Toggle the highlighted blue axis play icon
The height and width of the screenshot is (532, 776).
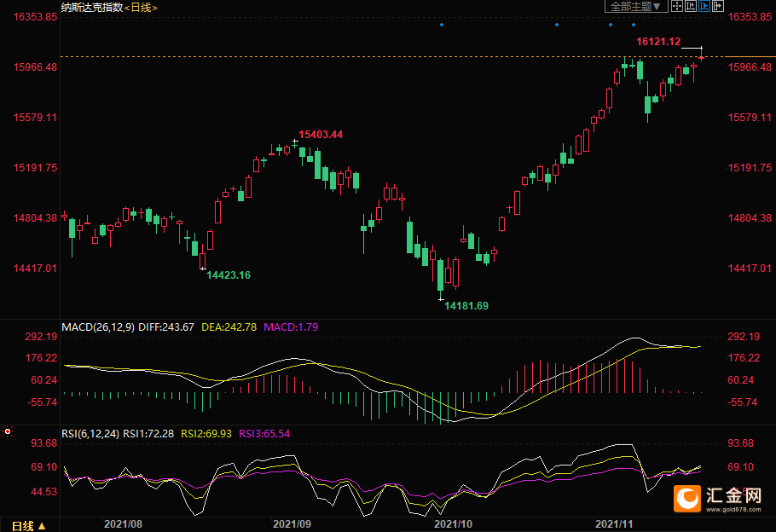coord(704,7)
